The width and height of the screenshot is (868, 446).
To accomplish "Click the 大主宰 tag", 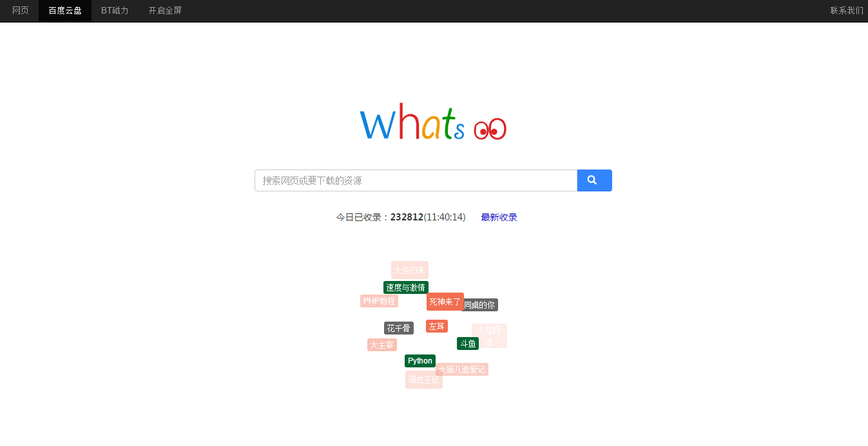I will pos(381,345).
